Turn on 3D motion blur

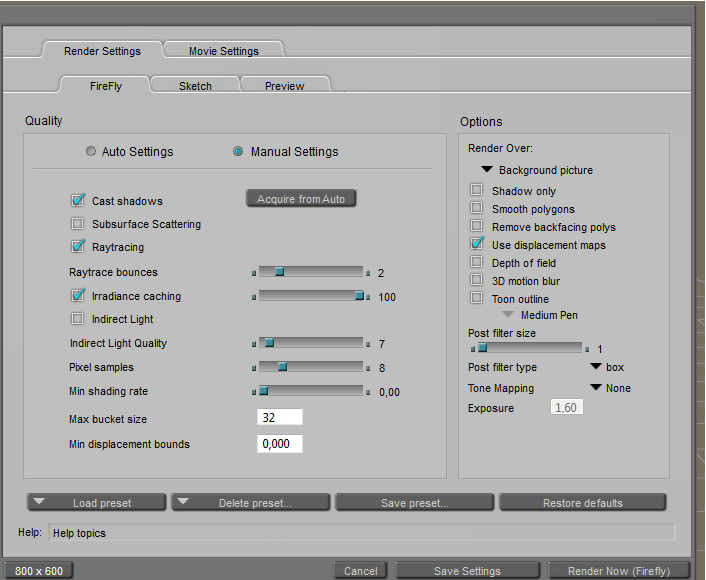pyautogui.click(x=476, y=280)
